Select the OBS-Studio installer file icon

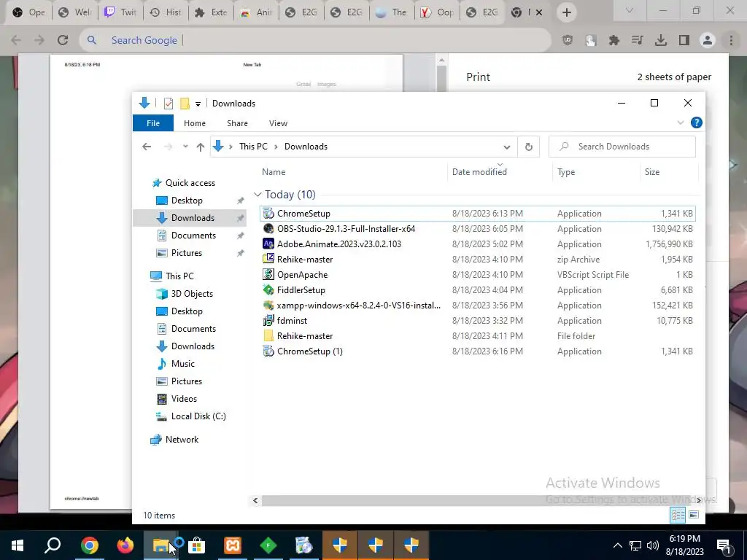coord(268,228)
